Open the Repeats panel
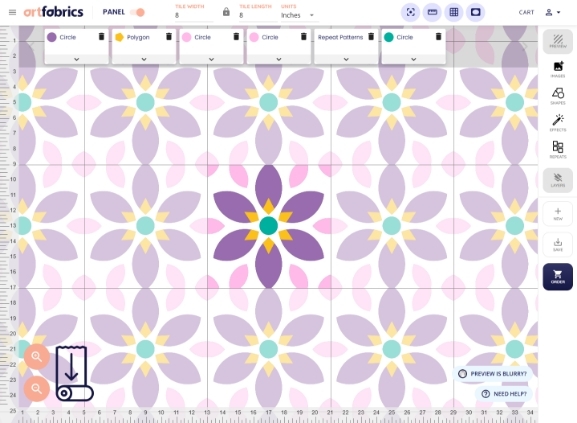The image size is (577, 423). (x=558, y=150)
